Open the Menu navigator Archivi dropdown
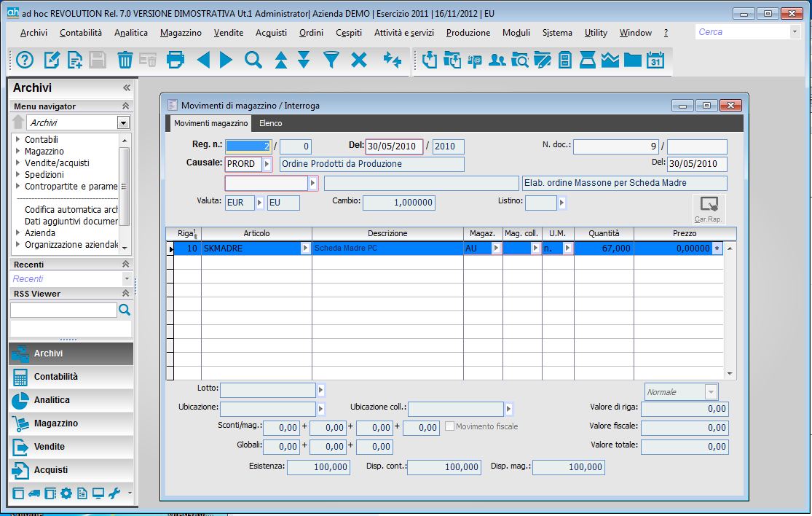812x516 pixels. pos(123,123)
